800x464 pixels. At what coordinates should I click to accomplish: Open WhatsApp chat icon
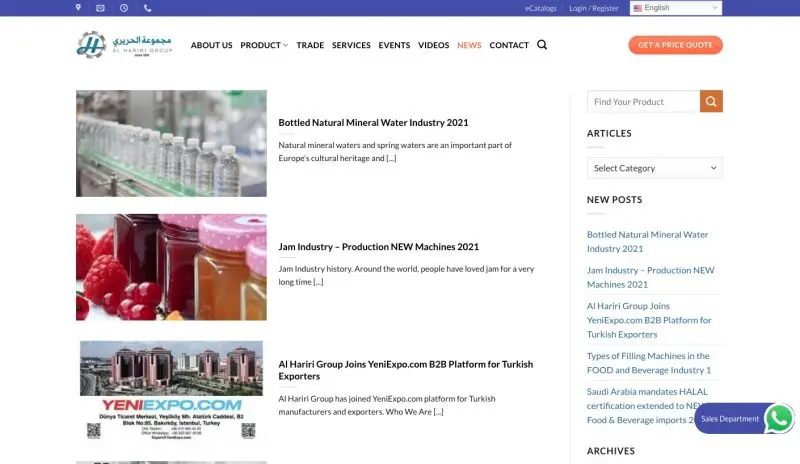[779, 419]
